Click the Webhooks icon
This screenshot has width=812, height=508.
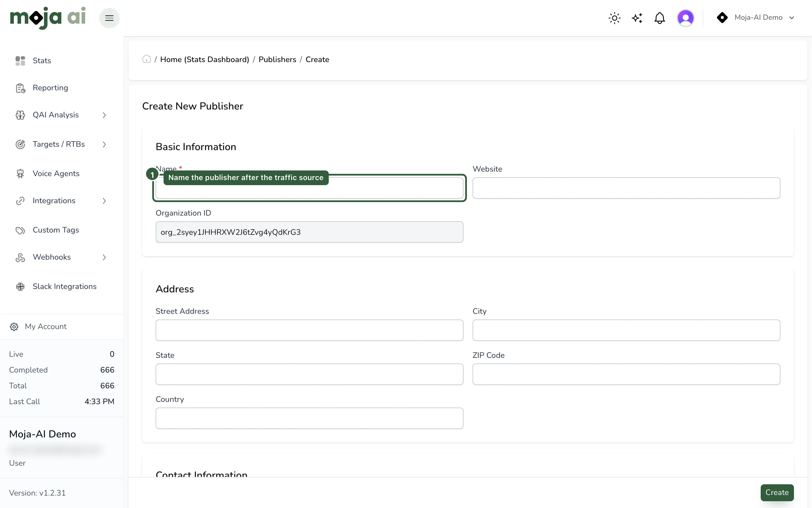coord(20,257)
